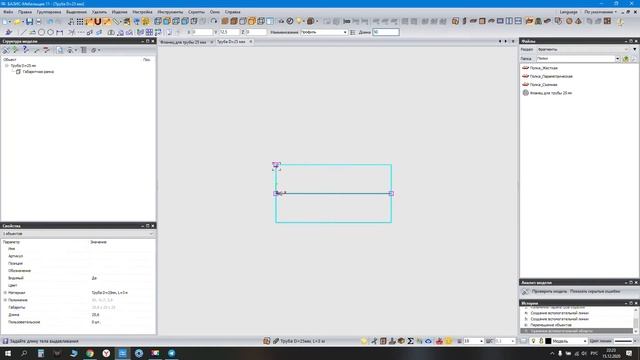This screenshot has width=640, height=360.
Task: Click the green folder-up icon in Files panel
Action: 626,59
